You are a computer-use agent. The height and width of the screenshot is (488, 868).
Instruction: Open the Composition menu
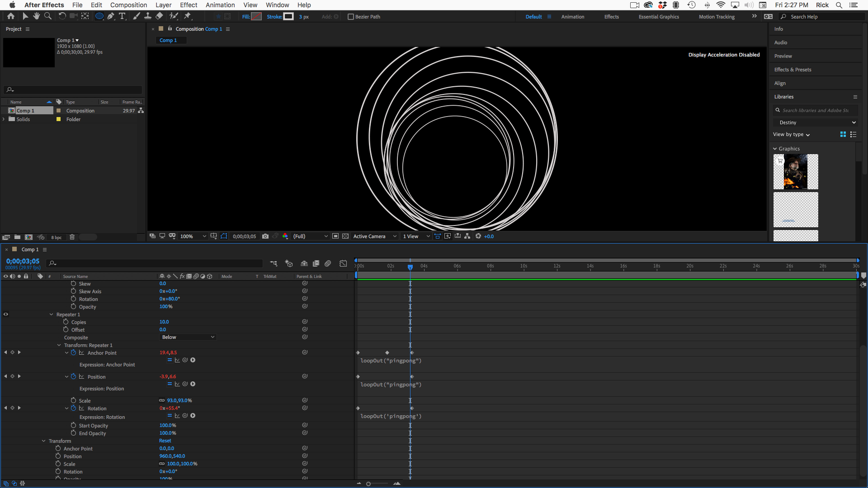[128, 5]
